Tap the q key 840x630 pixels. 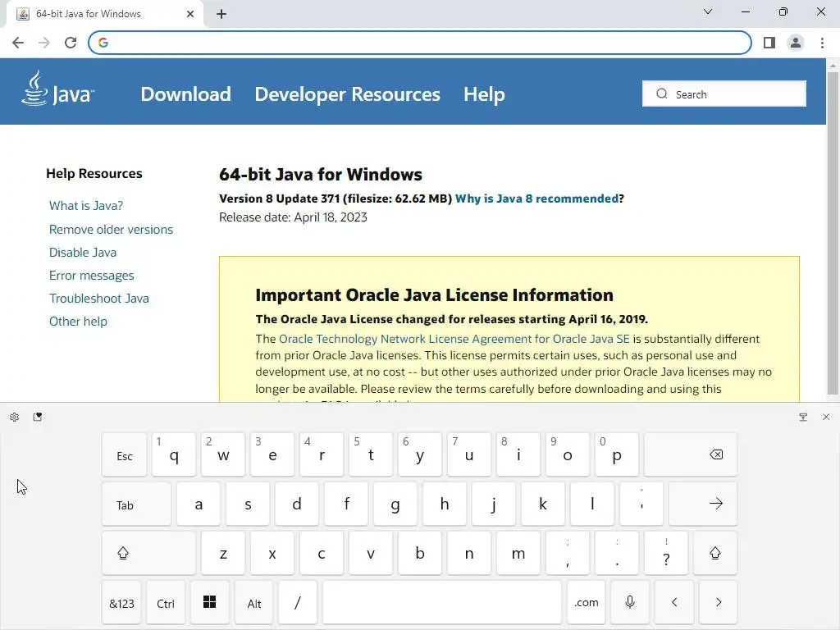pyautogui.click(x=174, y=454)
